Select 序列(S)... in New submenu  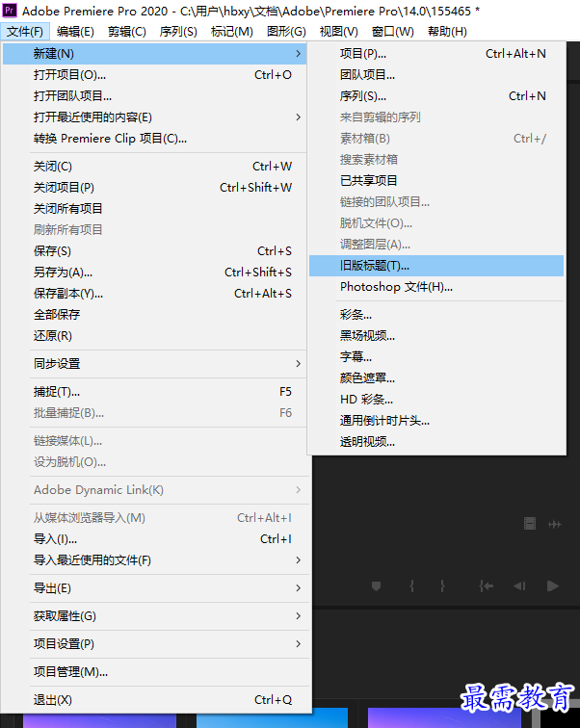436,96
